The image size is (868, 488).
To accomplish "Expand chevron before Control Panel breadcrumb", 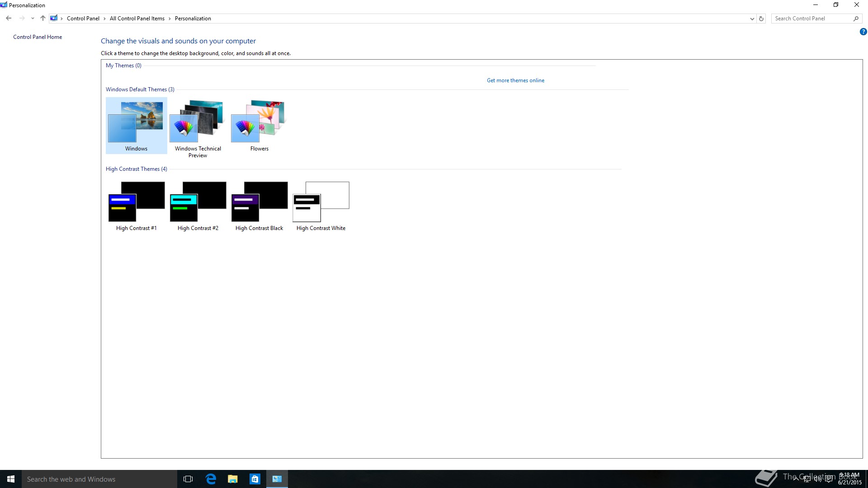I will click(x=62, y=19).
